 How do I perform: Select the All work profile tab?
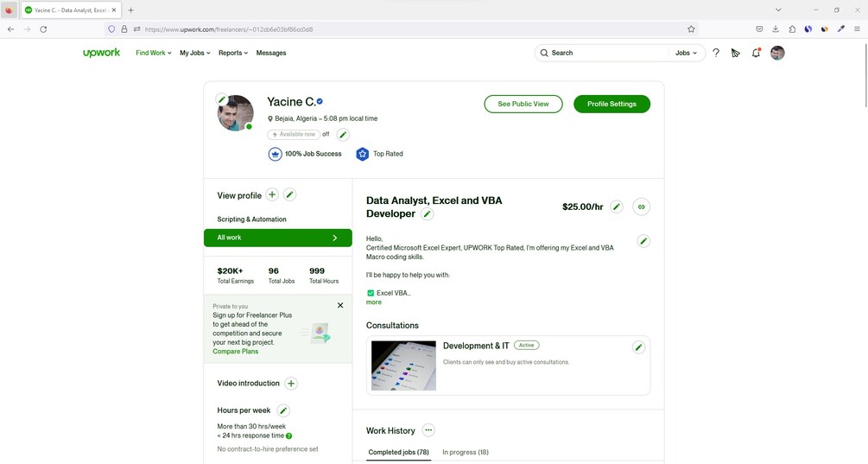pos(278,238)
